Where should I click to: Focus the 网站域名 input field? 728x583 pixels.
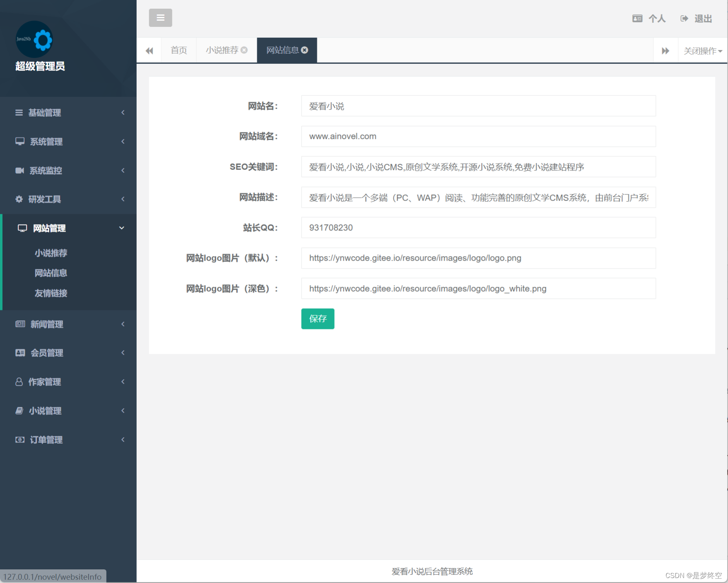tap(478, 136)
